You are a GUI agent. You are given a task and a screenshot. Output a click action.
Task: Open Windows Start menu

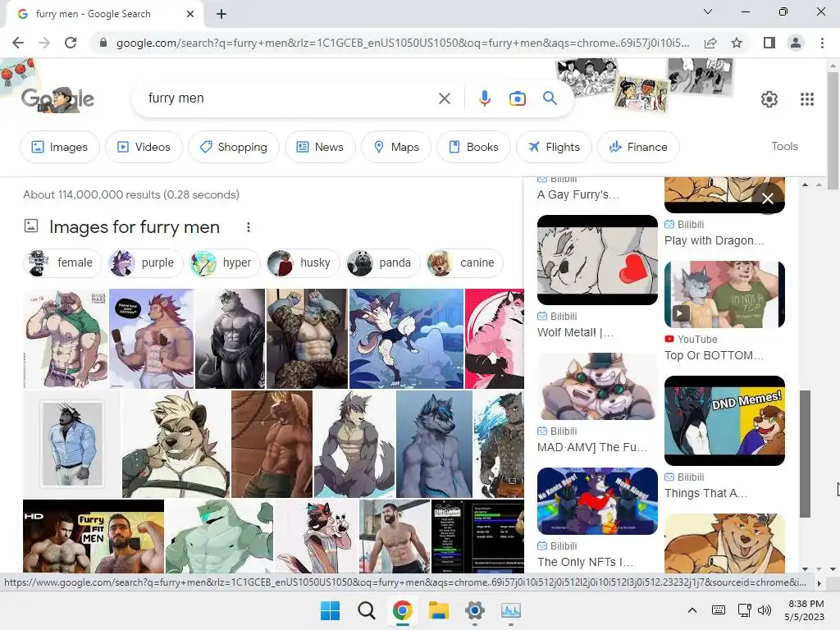[x=330, y=610]
